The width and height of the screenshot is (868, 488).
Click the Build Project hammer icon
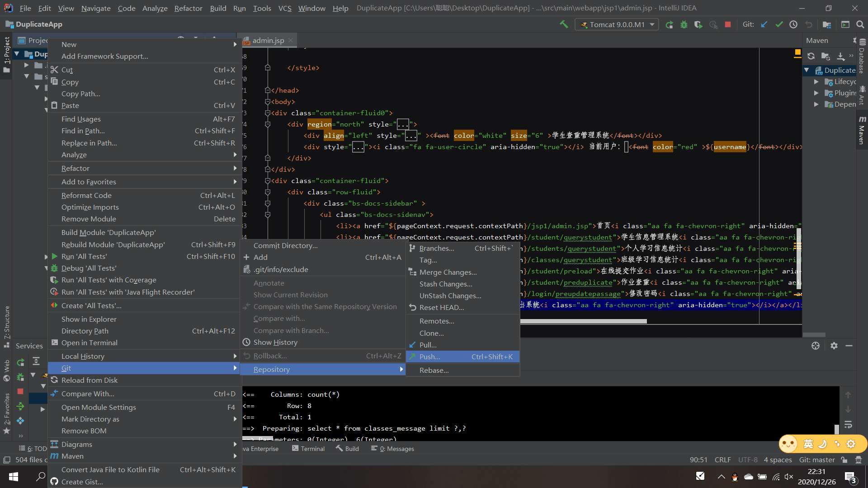(x=564, y=24)
